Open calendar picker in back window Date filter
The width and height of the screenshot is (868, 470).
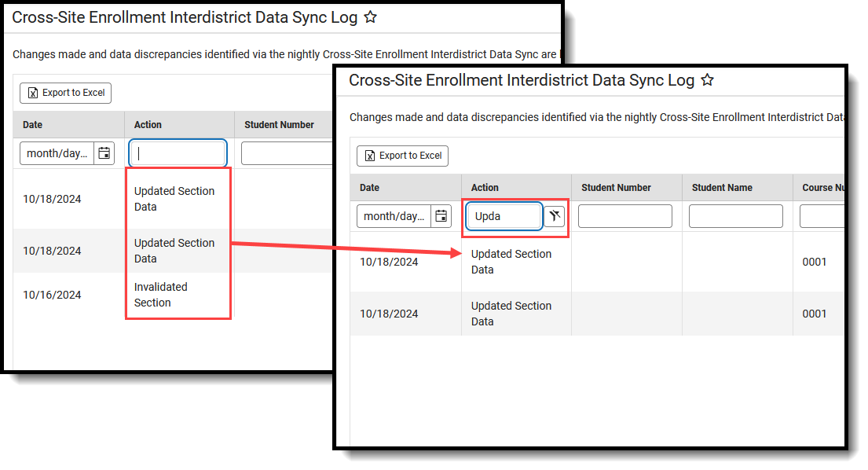tap(104, 153)
